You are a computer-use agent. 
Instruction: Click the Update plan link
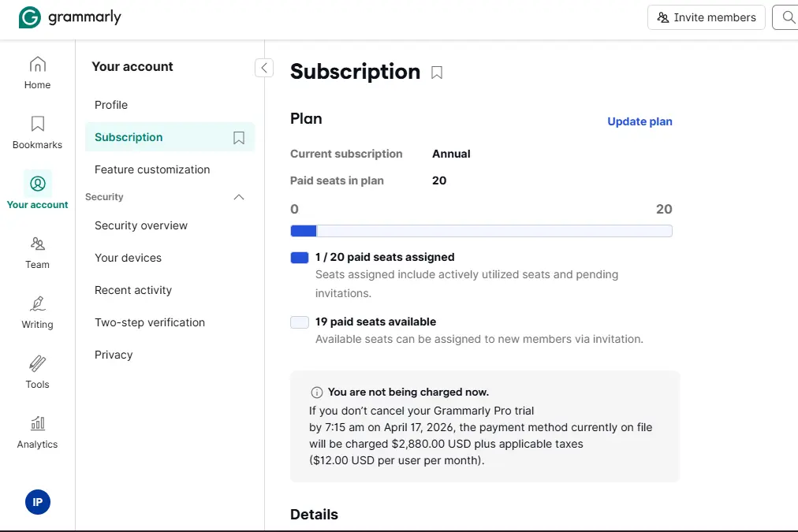pyautogui.click(x=640, y=121)
